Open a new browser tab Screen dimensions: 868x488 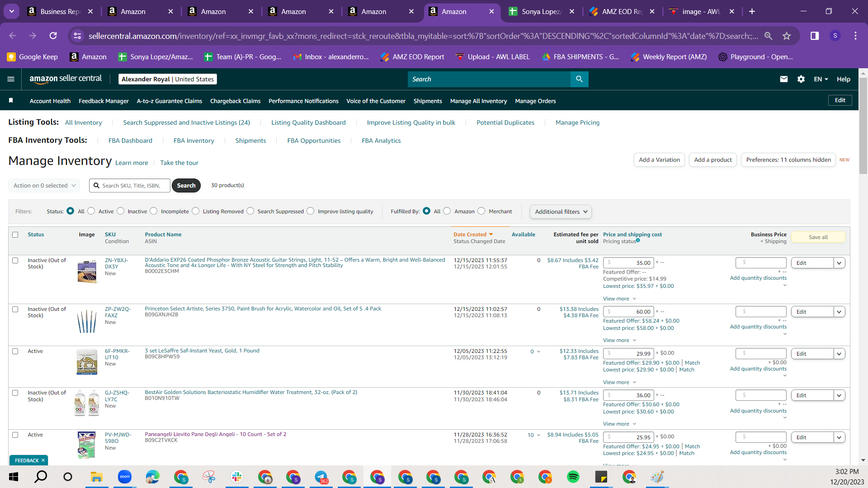(752, 11)
